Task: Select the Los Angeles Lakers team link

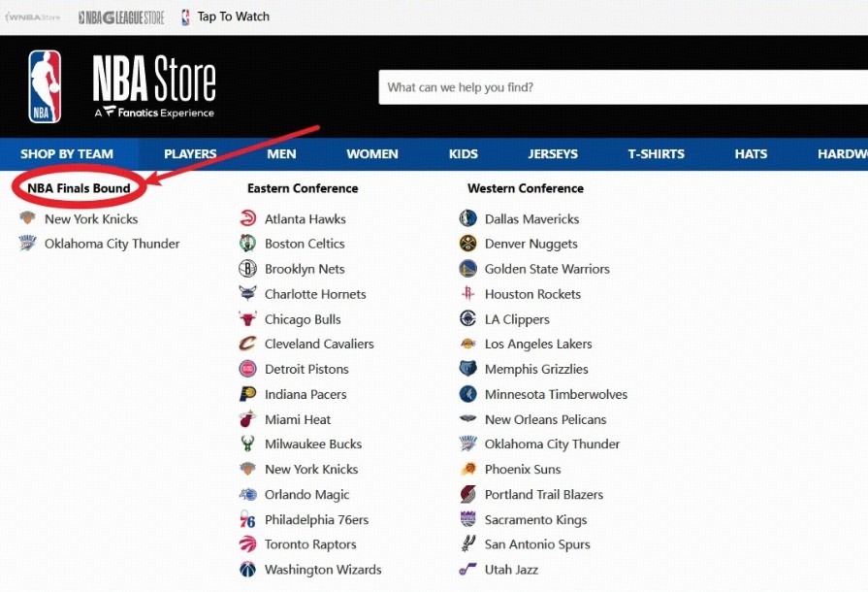Action: pos(538,344)
